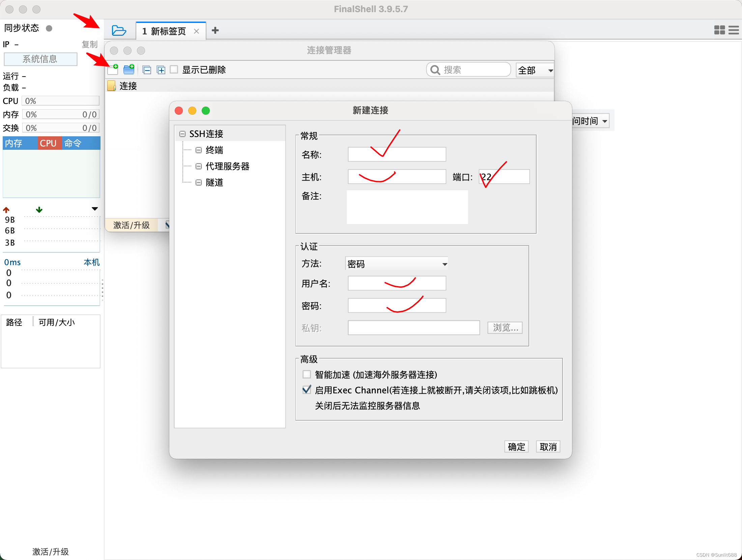742x560 pixels.
Task: Collapse all connections with minus icon
Action: coord(147,70)
